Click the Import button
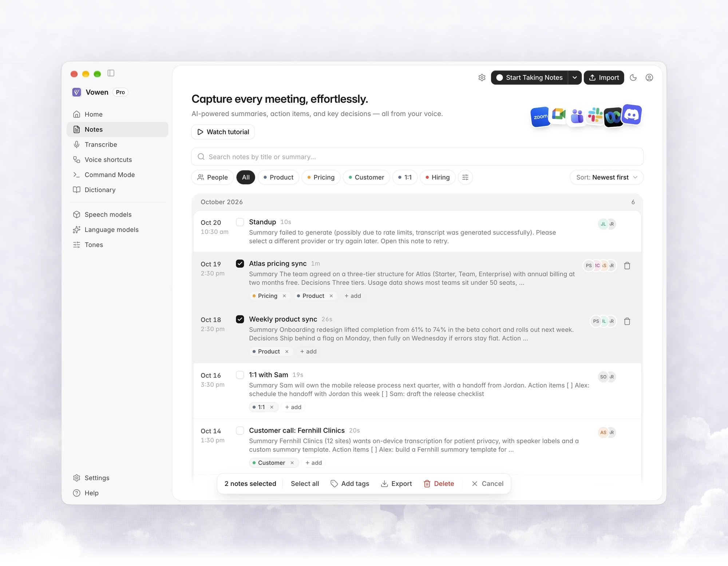Screen dimensions: 728x566 pyautogui.click(x=604, y=77)
